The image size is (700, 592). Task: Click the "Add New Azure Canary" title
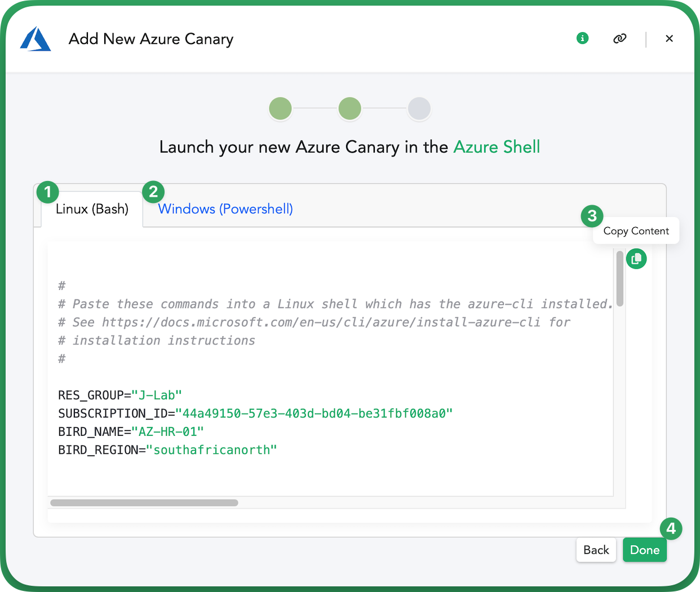tap(151, 39)
